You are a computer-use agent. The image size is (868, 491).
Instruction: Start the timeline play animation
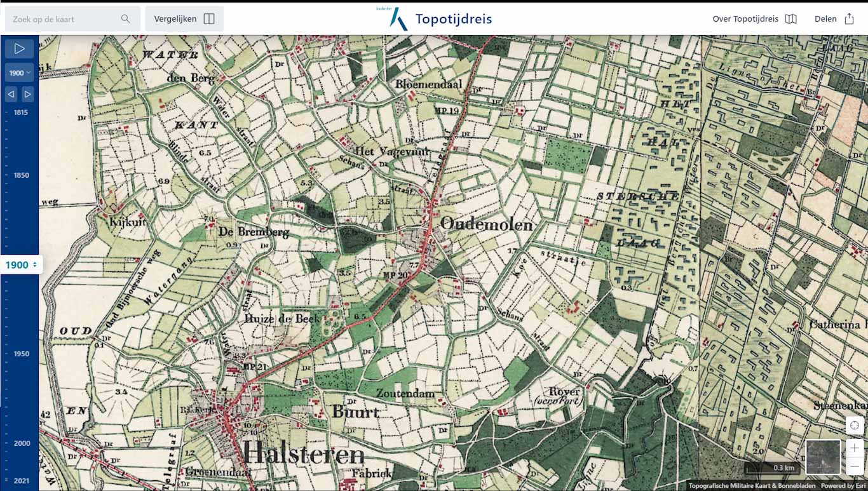(19, 48)
